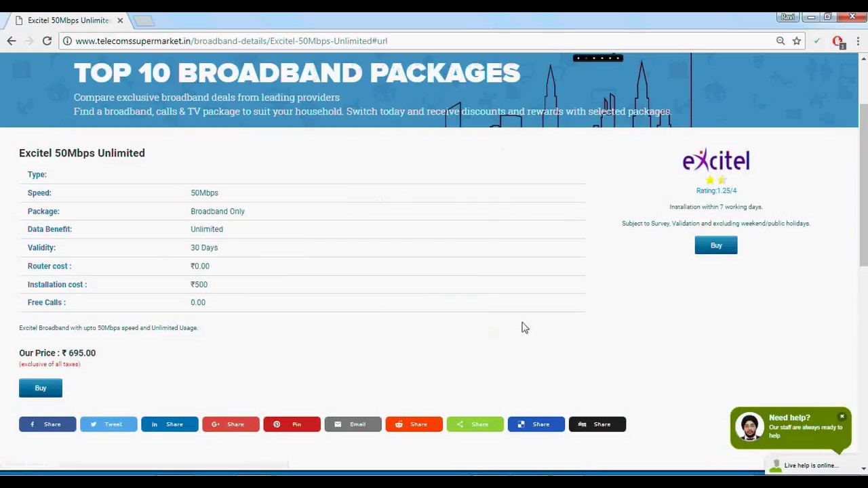Click the Ravi profile button in title bar
The height and width of the screenshot is (488, 868).
coord(787,17)
